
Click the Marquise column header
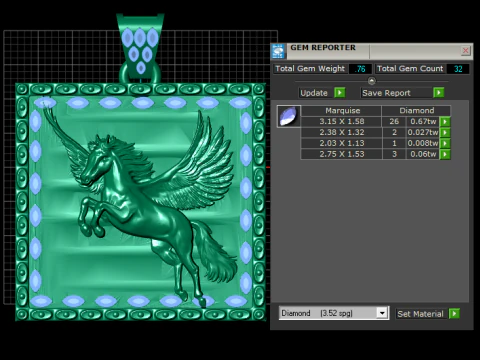(342, 110)
